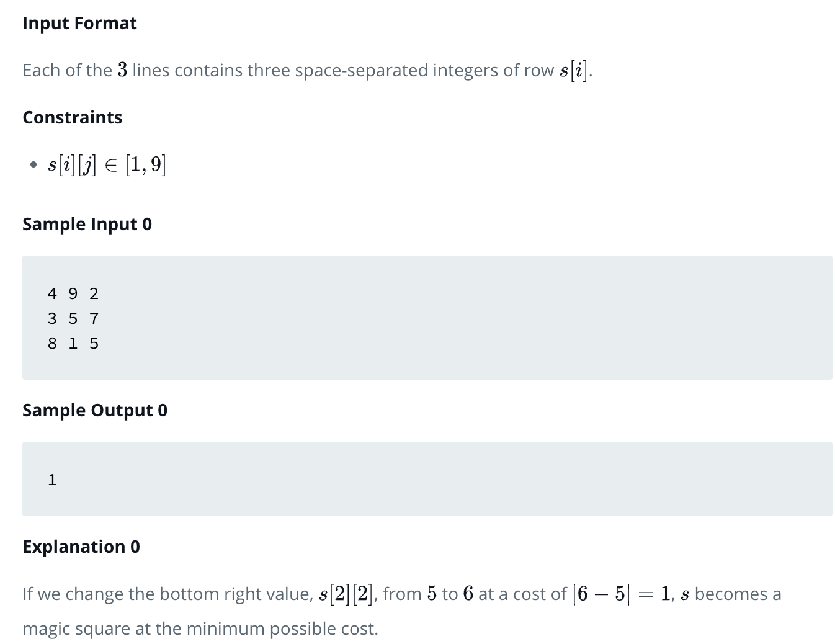
Task: Click the sample output value 1
Action: click(x=52, y=480)
